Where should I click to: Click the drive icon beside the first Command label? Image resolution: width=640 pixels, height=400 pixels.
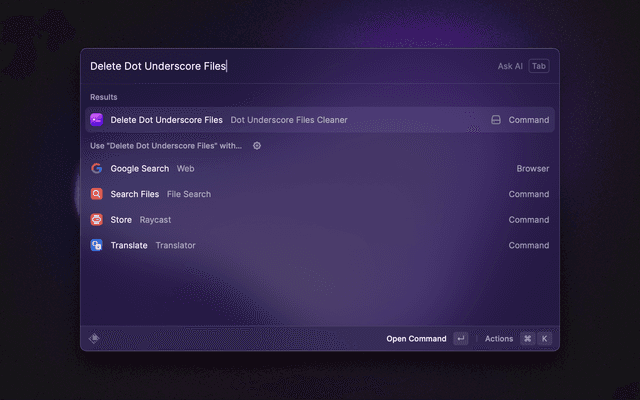coord(495,120)
